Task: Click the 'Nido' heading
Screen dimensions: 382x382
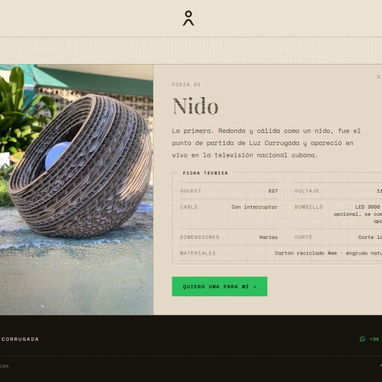Action: pyautogui.click(x=195, y=107)
